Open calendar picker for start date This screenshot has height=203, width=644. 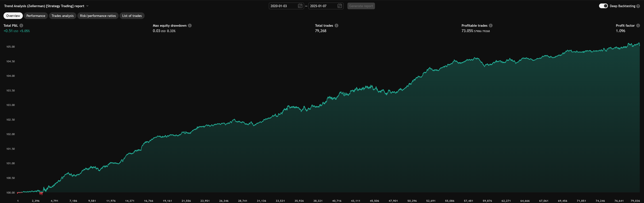[300, 6]
